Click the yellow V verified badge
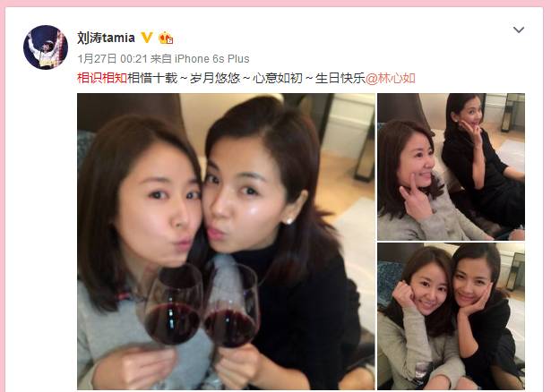 (147, 38)
